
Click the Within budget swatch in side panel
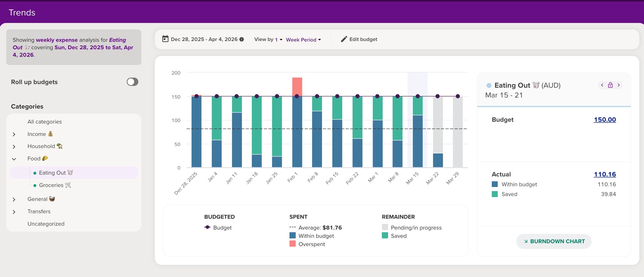coord(495,184)
